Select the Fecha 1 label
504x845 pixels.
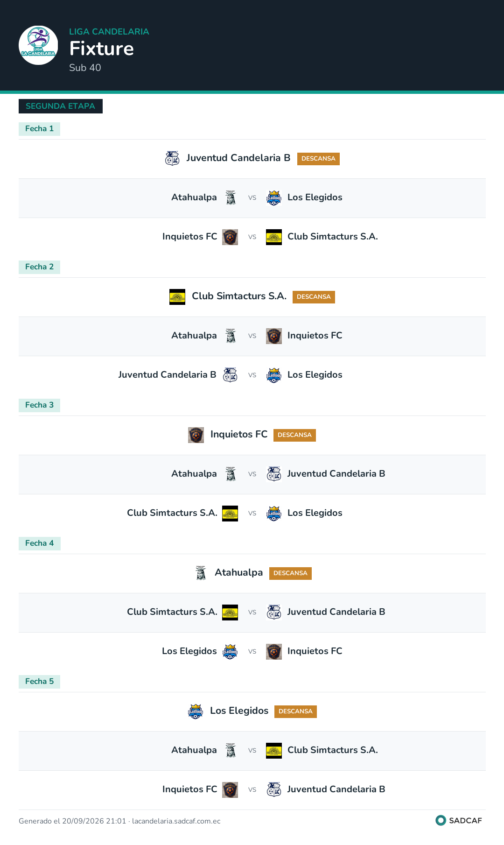[39, 129]
